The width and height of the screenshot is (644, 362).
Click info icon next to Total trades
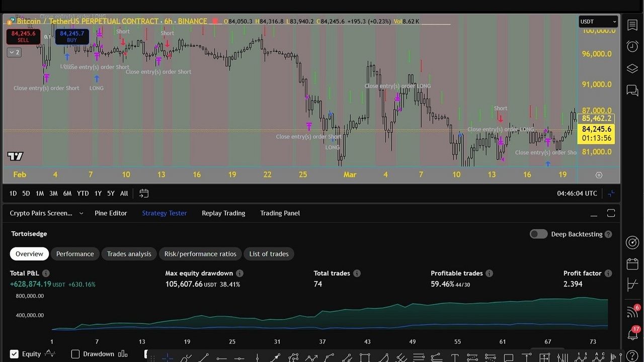coord(357,273)
